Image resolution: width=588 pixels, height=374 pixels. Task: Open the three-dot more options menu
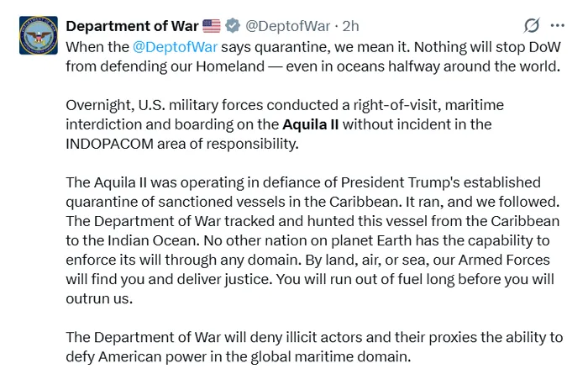(x=559, y=25)
